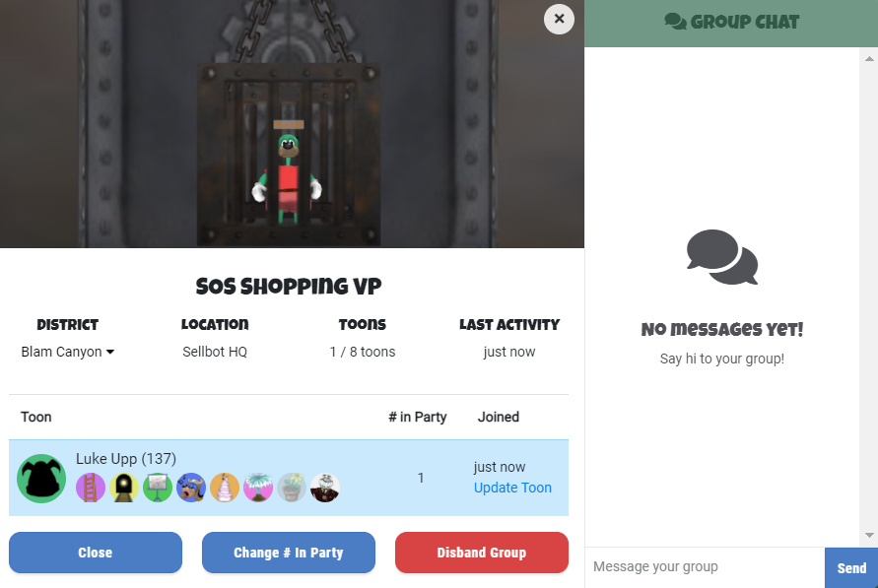The image size is (878, 588).
Task: Open Update Toon for Luke Upp
Action: click(x=512, y=488)
